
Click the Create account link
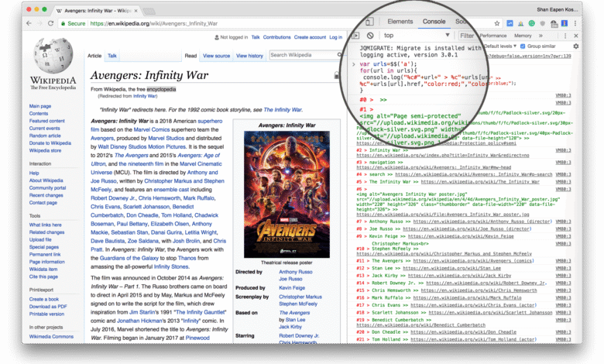pyautogui.click(x=310, y=37)
